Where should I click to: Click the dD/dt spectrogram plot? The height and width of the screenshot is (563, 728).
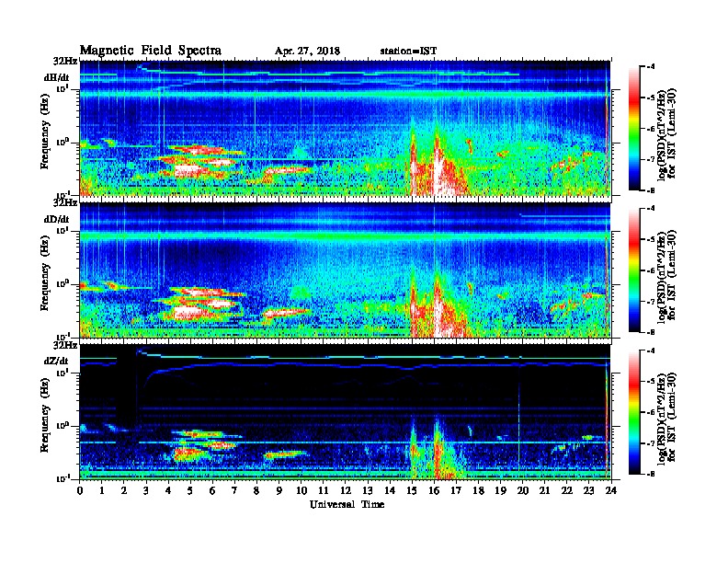(x=345, y=270)
